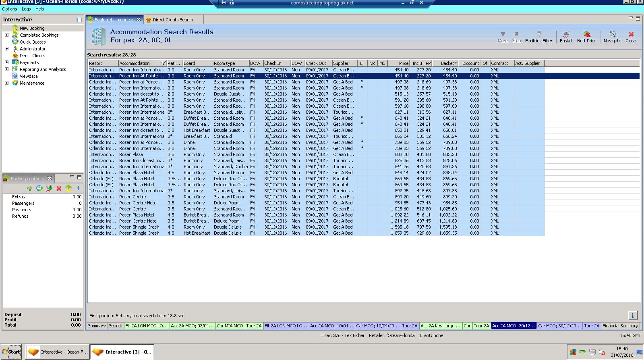Click the filter funnel in the Accommodation header
This screenshot has width=644, height=360.
point(163,63)
